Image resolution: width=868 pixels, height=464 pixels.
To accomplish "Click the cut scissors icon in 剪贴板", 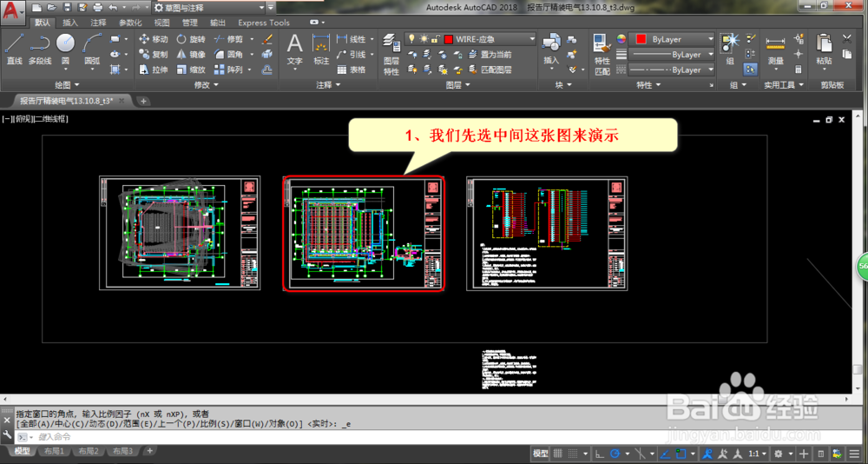I will click(847, 39).
